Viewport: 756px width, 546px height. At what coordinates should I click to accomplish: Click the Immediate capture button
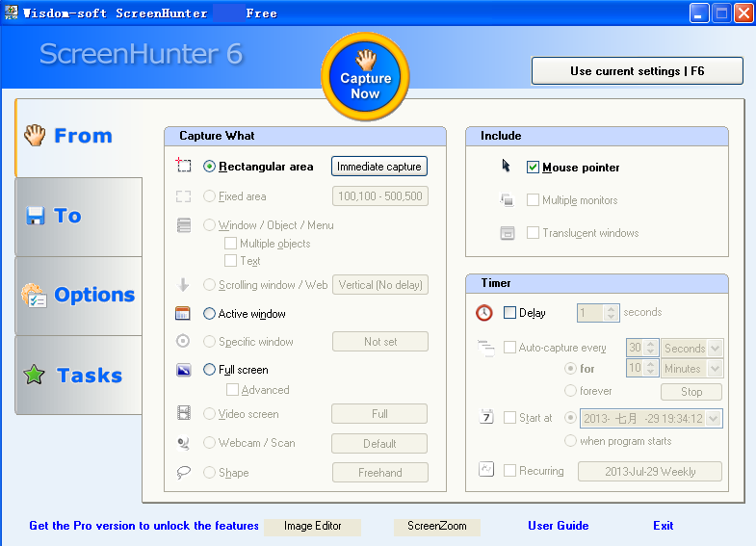(x=379, y=167)
